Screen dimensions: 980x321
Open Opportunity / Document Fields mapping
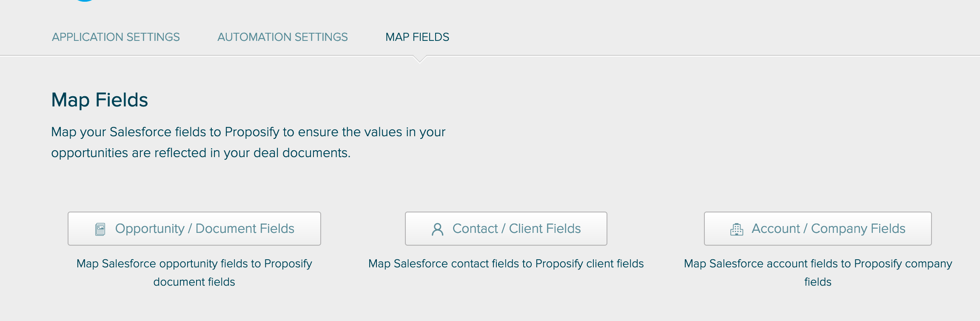point(194,229)
